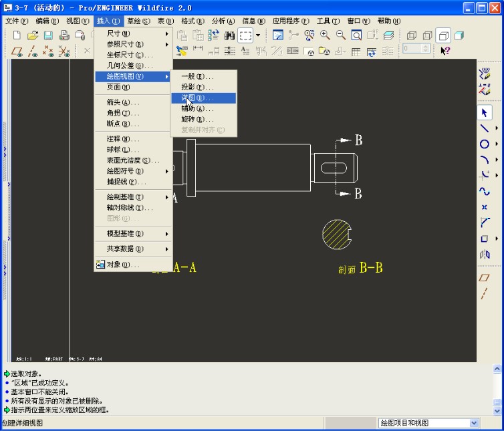This screenshot has width=504, height=431.
Task: Select the spline sketch tool
Action: (485, 191)
